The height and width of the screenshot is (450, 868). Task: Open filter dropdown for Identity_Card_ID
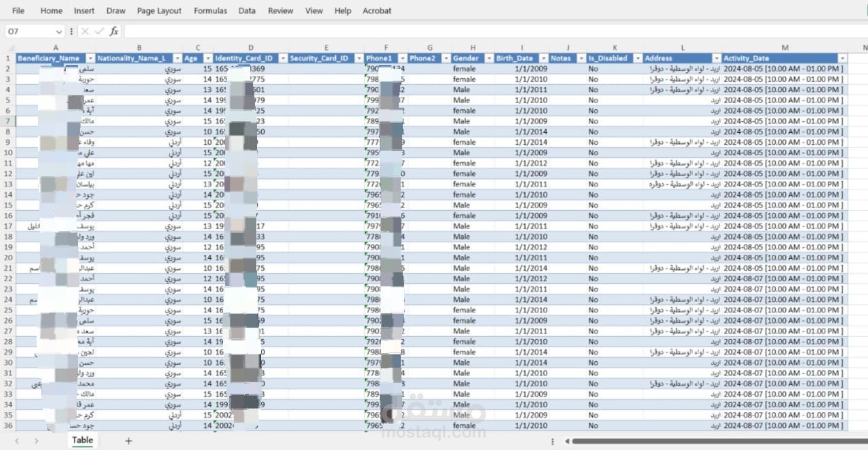tap(282, 58)
